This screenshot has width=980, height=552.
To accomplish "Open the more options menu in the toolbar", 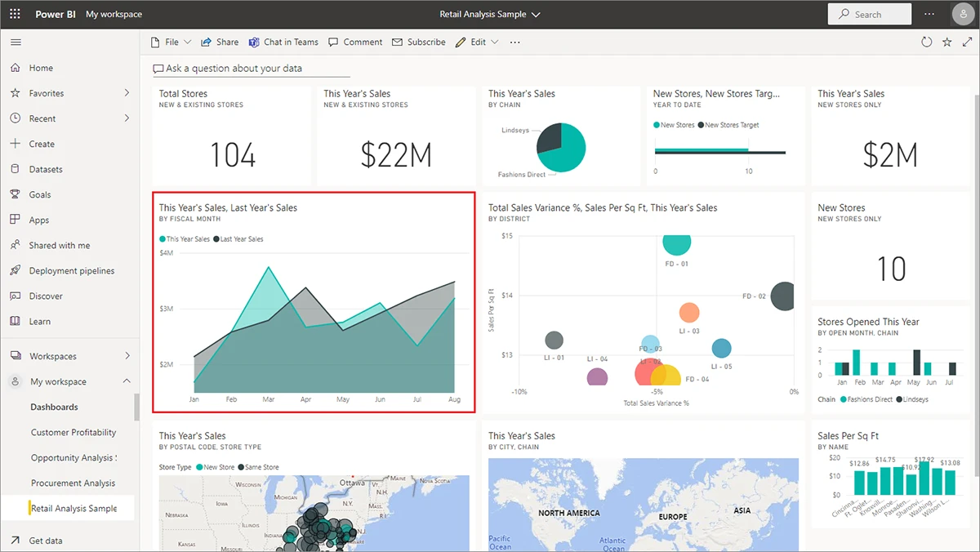I will pos(514,42).
